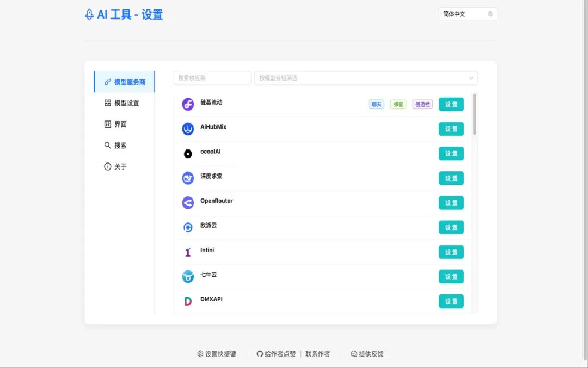
Task: Expand the 按模型分组筛选 filter dropdown
Action: click(366, 78)
